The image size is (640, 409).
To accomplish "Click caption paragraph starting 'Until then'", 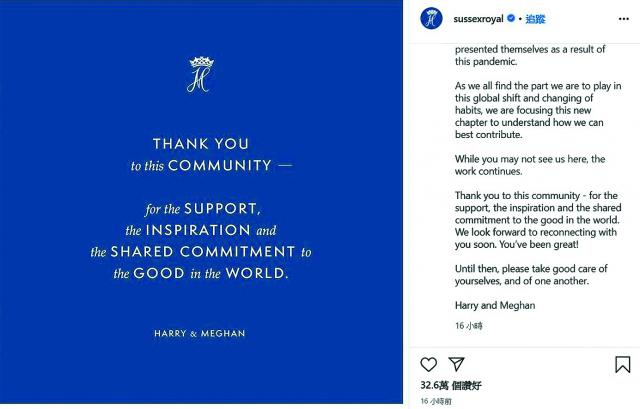I will (531, 275).
